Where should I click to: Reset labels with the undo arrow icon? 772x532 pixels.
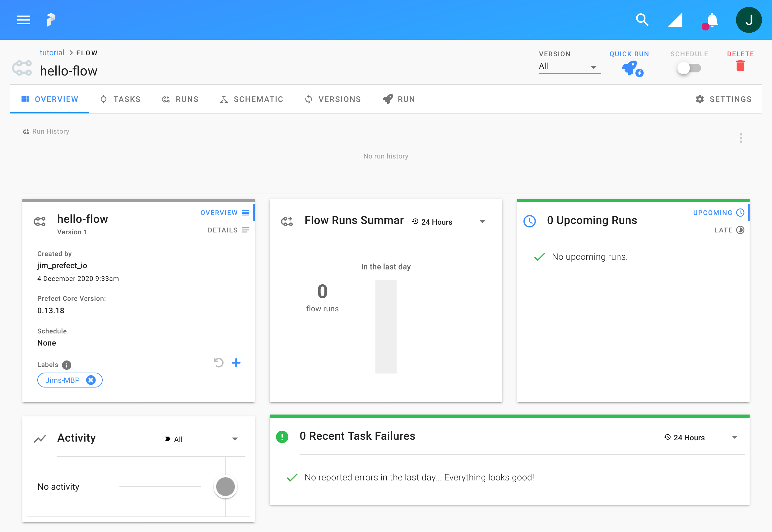click(219, 363)
